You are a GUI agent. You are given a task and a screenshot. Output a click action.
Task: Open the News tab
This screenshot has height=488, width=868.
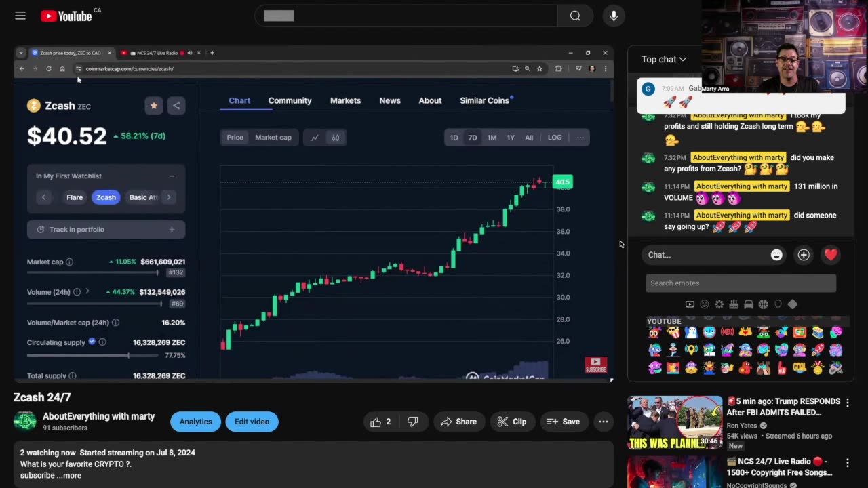pyautogui.click(x=390, y=100)
